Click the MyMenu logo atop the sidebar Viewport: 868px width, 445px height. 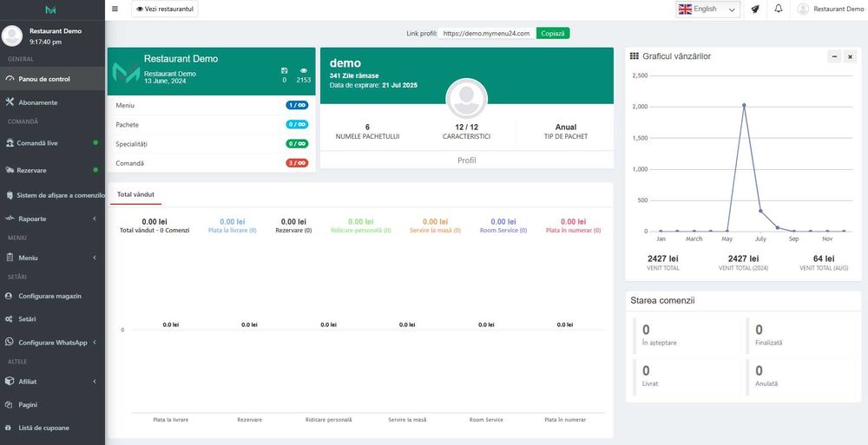point(51,10)
